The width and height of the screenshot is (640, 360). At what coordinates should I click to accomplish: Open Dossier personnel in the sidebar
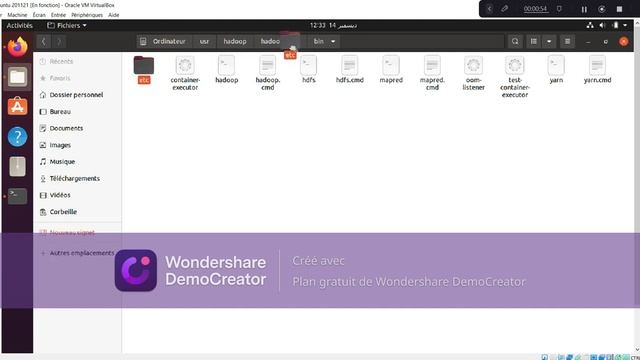(x=77, y=95)
